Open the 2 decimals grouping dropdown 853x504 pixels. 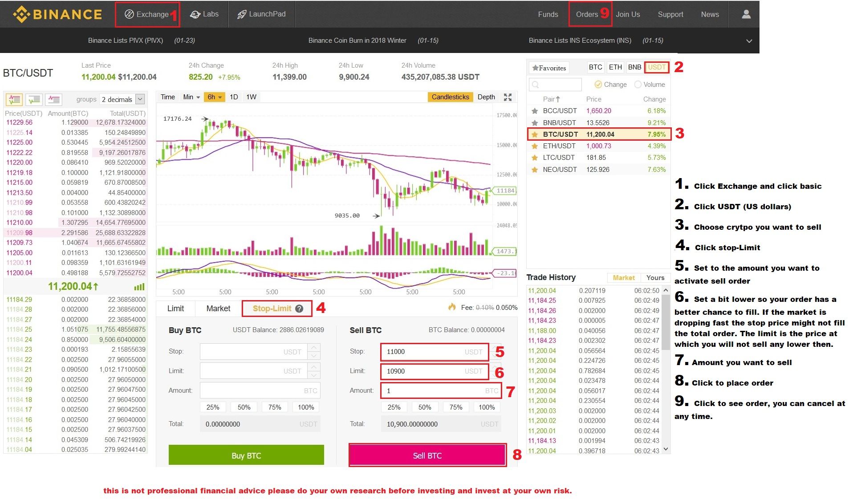(121, 99)
